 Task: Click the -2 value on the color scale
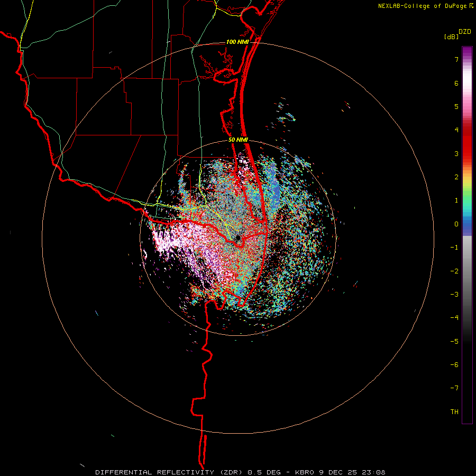pyautogui.click(x=454, y=271)
